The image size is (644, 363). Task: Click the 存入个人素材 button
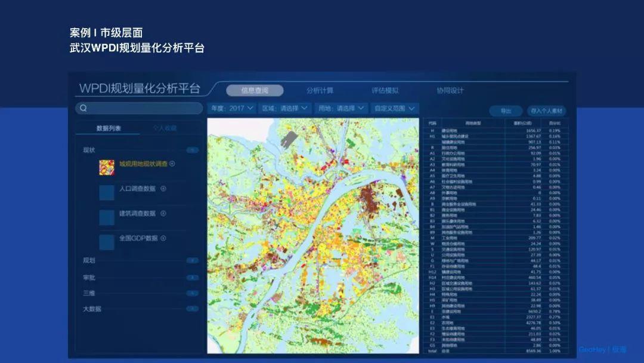coord(546,111)
